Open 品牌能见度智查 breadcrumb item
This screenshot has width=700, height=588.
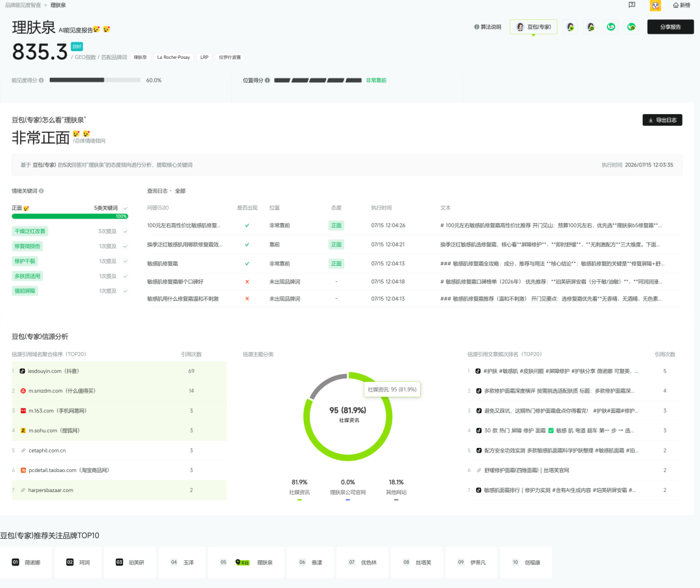[x=23, y=5]
